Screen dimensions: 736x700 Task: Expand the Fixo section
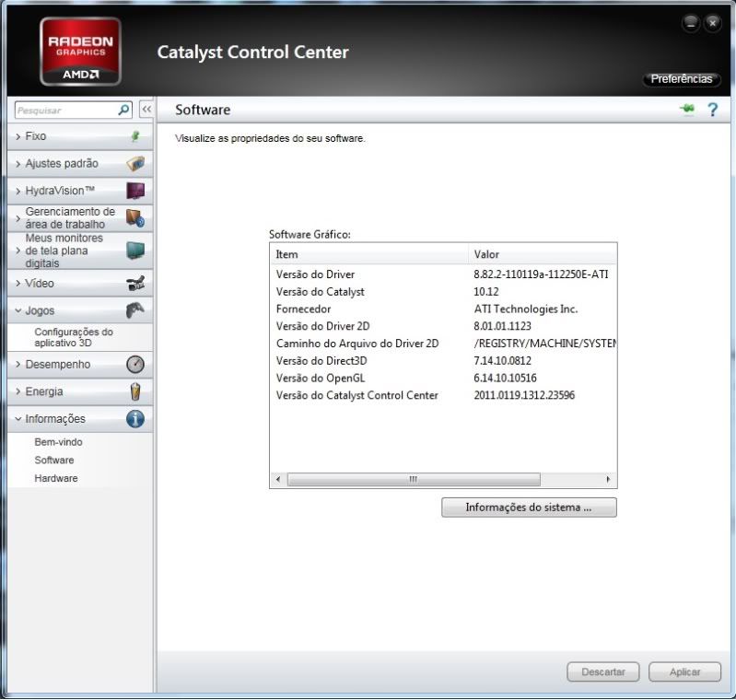click(80, 136)
